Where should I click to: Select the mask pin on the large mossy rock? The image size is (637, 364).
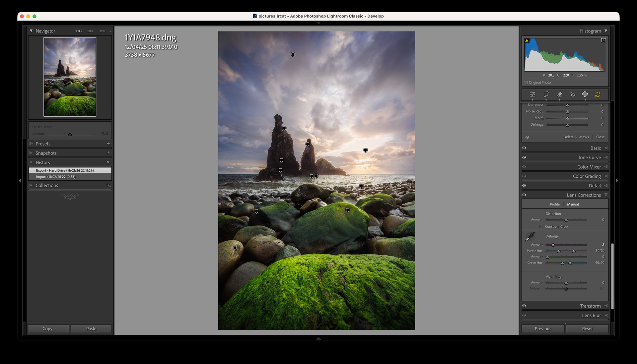(348, 210)
